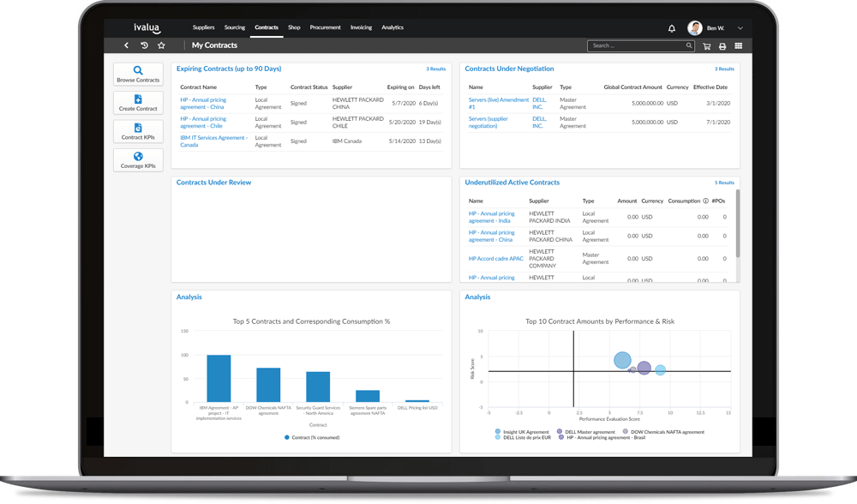Sort by Global Contract Amount header

click(633, 87)
